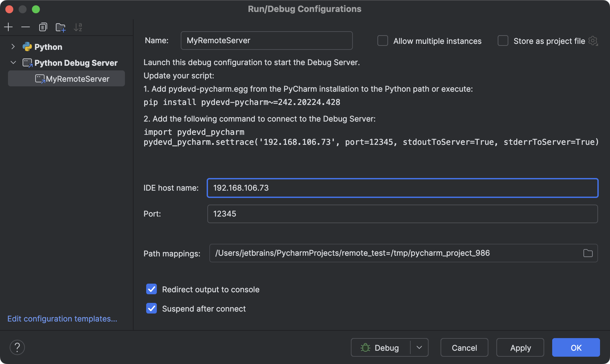Browse path mappings with the folder icon

coord(588,253)
